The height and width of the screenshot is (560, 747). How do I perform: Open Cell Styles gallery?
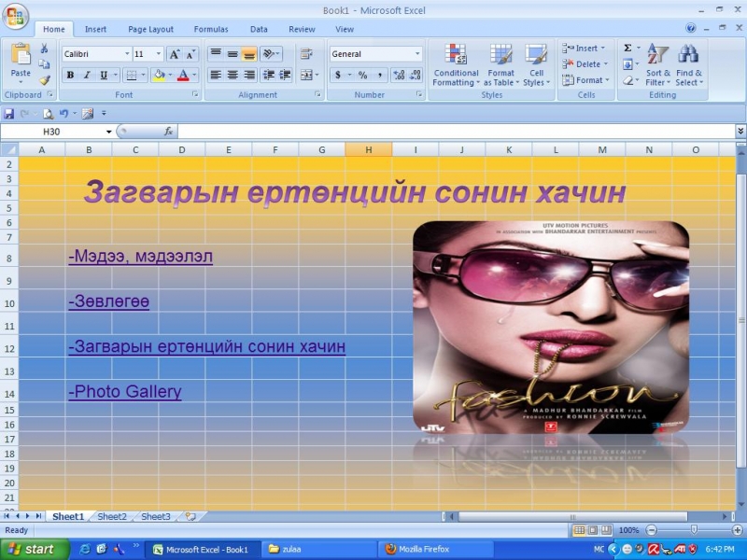point(536,65)
